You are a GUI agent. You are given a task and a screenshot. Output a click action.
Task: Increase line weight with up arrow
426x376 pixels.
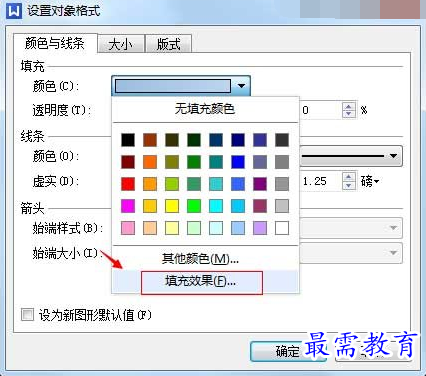click(349, 177)
